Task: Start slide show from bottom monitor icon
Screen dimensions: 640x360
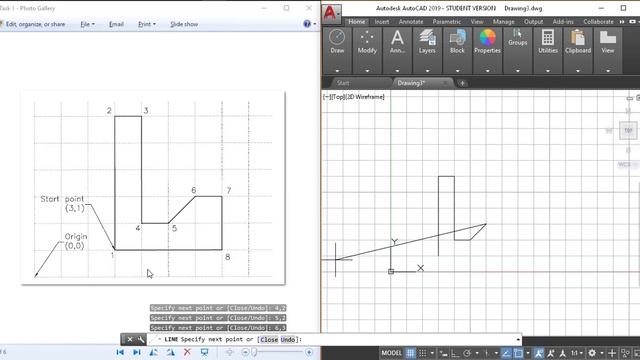Action: [204, 352]
